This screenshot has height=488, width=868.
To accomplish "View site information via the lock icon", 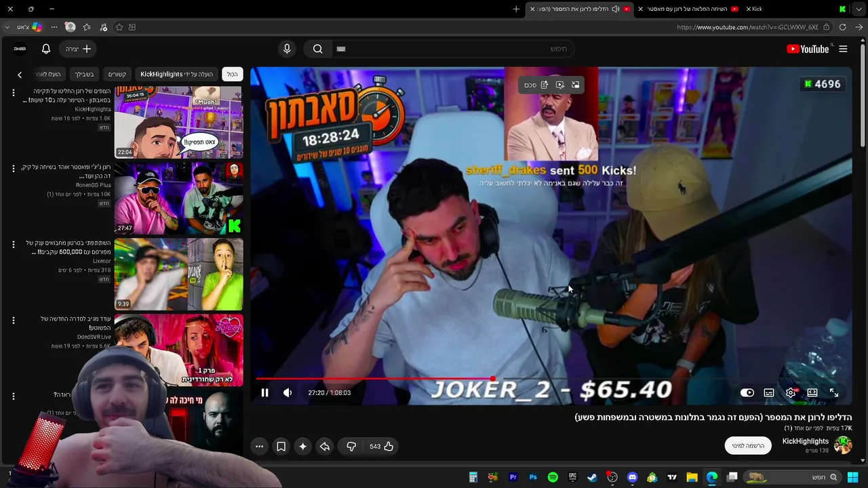I will tap(826, 27).
